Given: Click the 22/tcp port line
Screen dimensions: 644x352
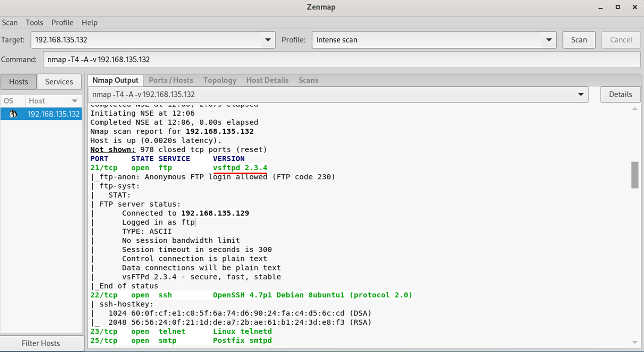Looking at the screenshot, I should coord(251,295).
